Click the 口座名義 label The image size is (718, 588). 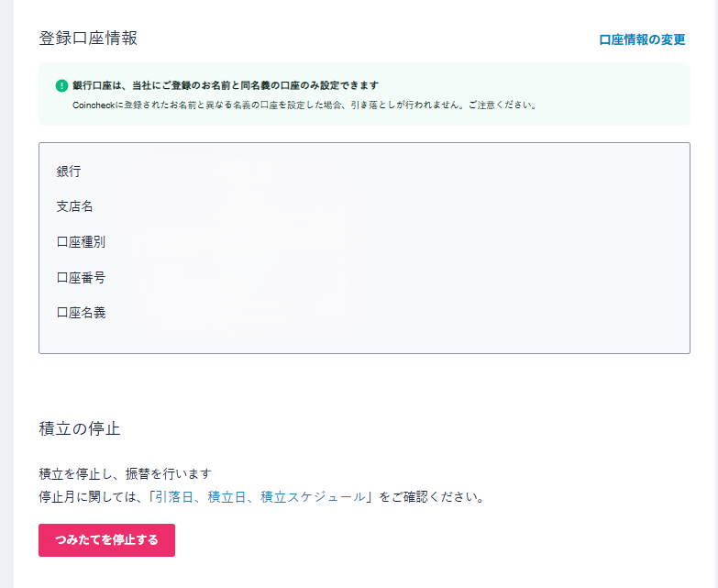tap(81, 313)
